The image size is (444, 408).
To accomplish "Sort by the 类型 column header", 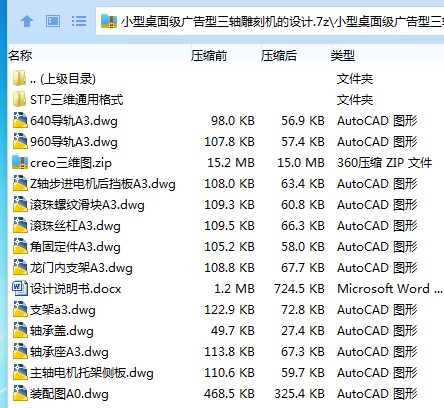I will pyautogui.click(x=343, y=55).
